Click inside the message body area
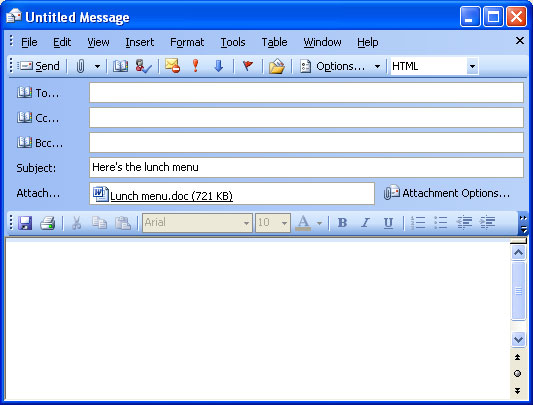533x405 pixels. click(257, 319)
